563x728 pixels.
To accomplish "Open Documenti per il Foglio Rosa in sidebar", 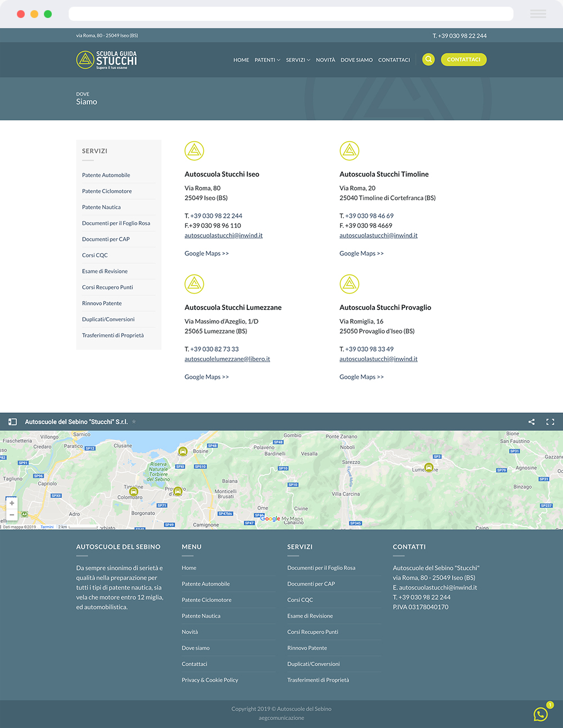I will point(116,223).
